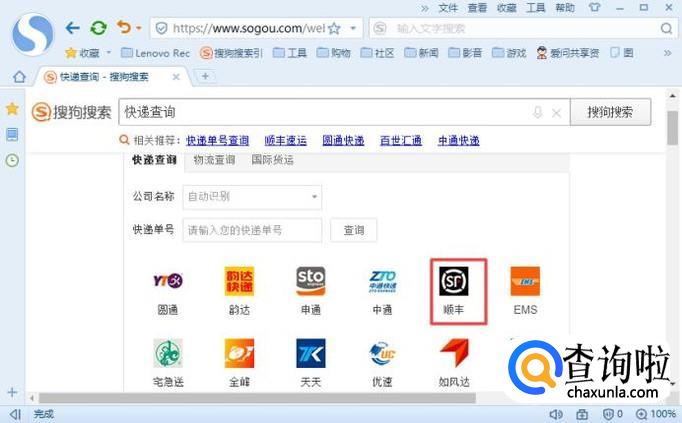Click the 快递单号 tracking number input field
Screen dimensions: 682x423
[x=252, y=230]
